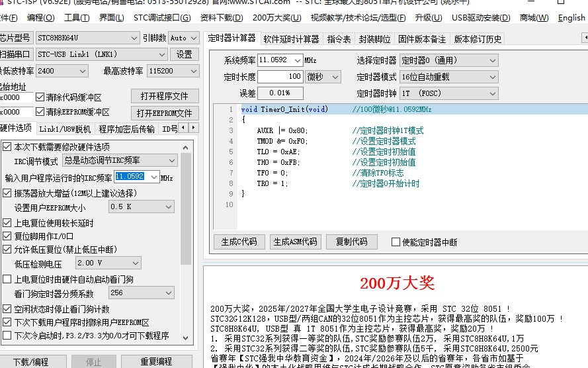Viewport: 588px width, 368px height.
Task: Toggle 允许低压复位 checkbox
Action: click(7, 249)
